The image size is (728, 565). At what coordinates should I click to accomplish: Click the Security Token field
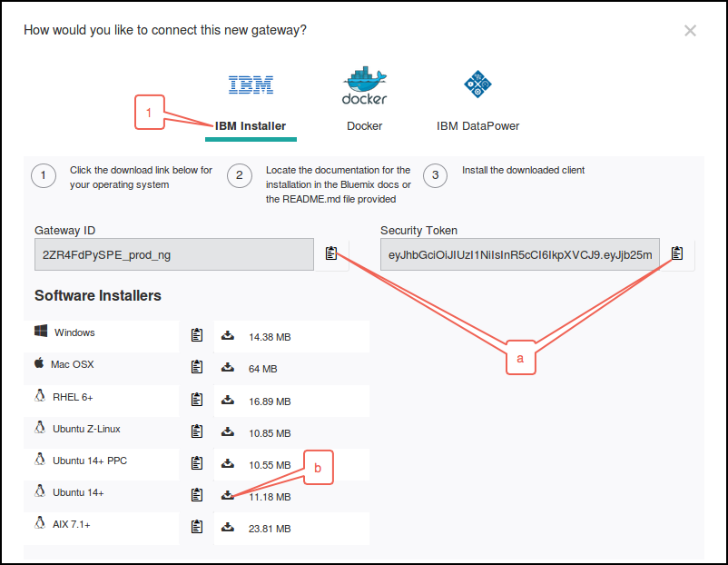coord(520,254)
